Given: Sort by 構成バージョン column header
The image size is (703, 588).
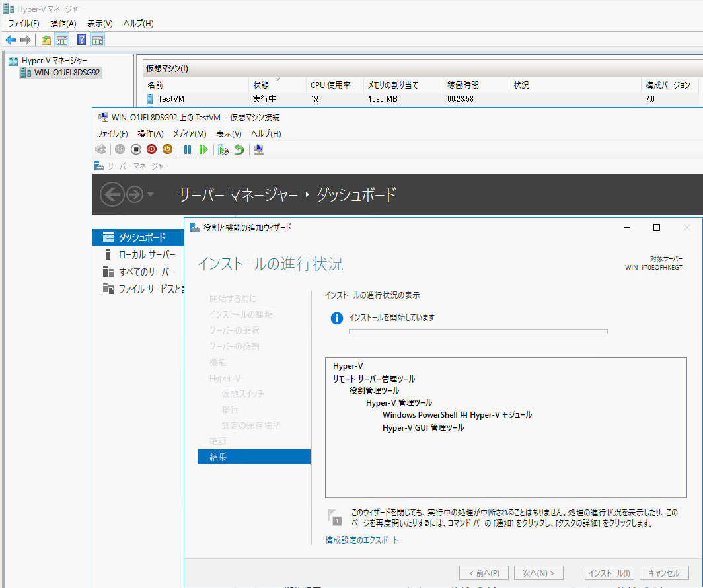Looking at the screenshot, I should tap(669, 85).
